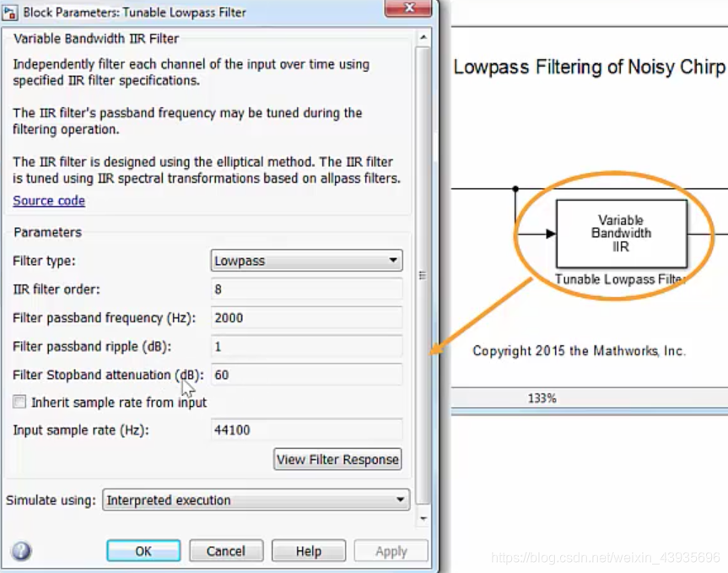The height and width of the screenshot is (573, 728).
Task: Expand the Simulate using dropdown
Action: [x=256, y=500]
